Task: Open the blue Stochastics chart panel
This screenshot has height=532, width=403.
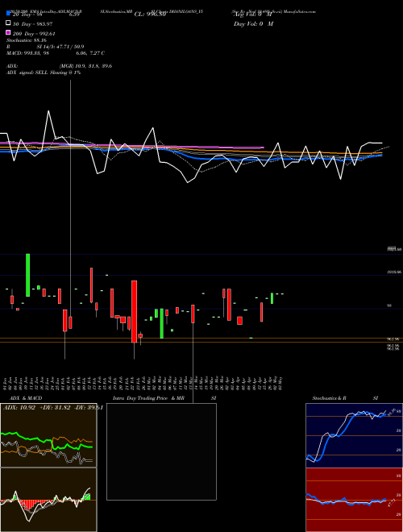Action: click(x=354, y=435)
